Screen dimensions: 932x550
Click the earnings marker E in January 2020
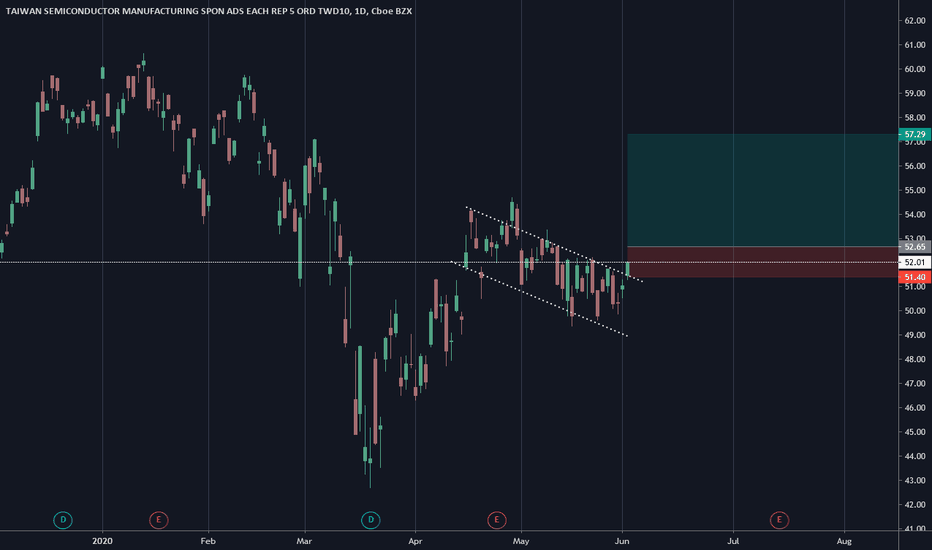pos(159,520)
